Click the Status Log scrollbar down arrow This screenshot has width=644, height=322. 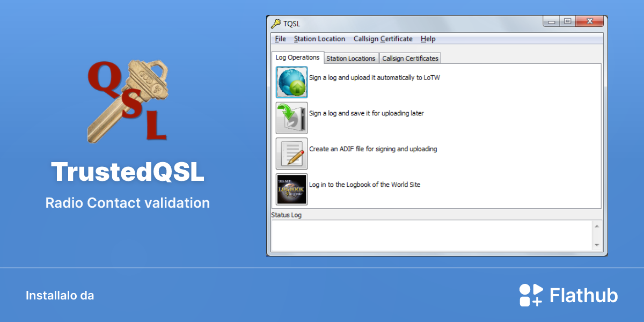[597, 245]
